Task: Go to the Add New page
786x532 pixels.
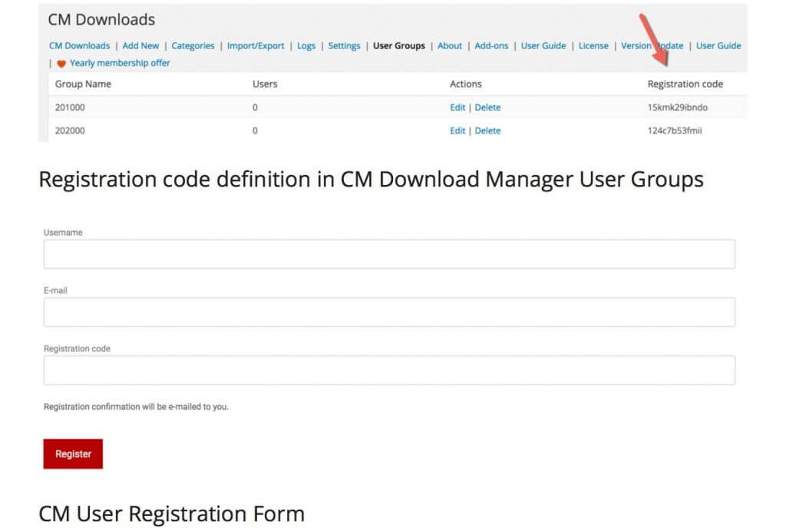Action: point(140,46)
